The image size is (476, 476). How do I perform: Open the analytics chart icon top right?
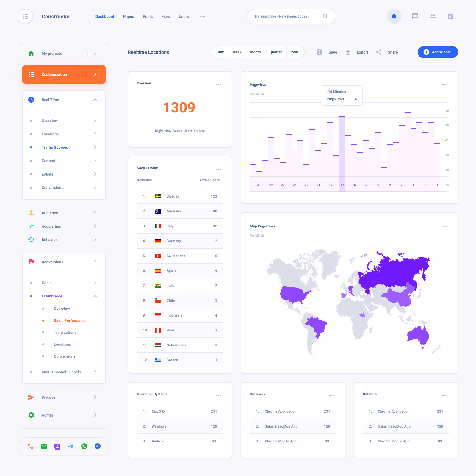click(450, 16)
